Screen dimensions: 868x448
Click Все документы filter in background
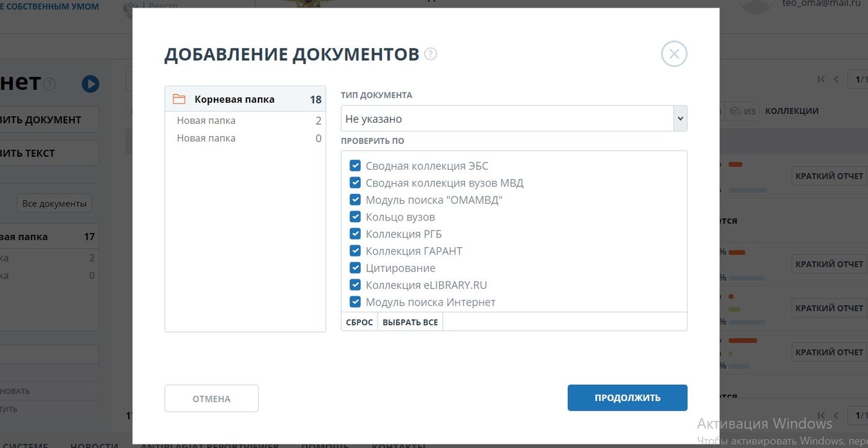(54, 203)
